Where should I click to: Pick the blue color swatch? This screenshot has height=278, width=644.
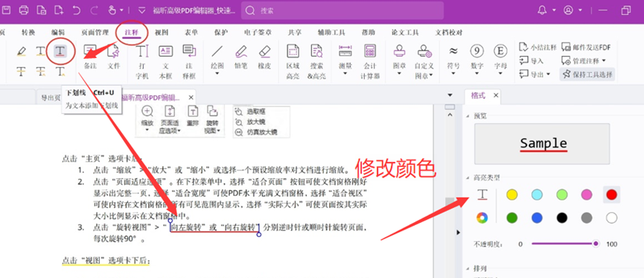point(537,218)
